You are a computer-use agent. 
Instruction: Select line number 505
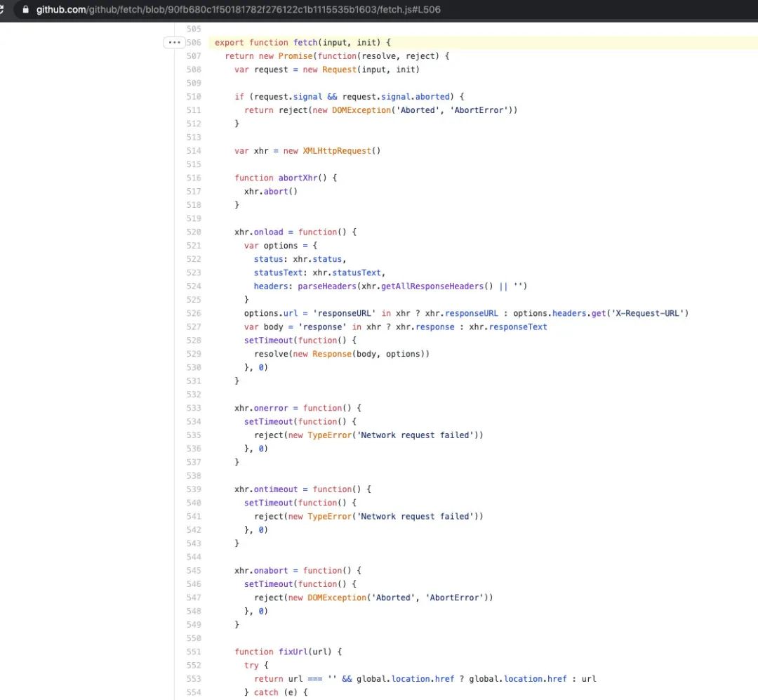tap(194, 29)
